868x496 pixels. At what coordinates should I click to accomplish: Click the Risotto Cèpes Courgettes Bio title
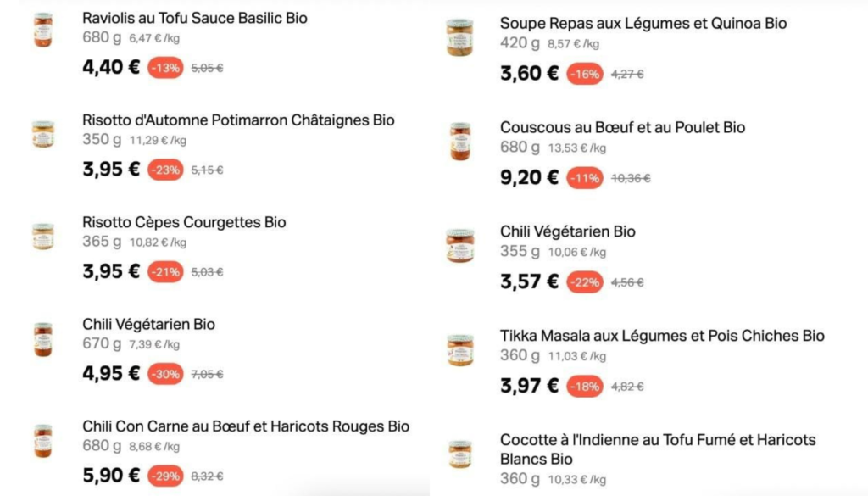click(x=184, y=222)
